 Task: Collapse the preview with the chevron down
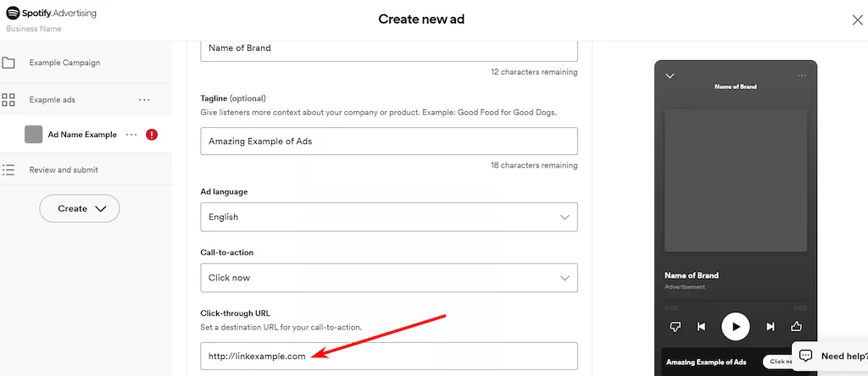tap(670, 75)
